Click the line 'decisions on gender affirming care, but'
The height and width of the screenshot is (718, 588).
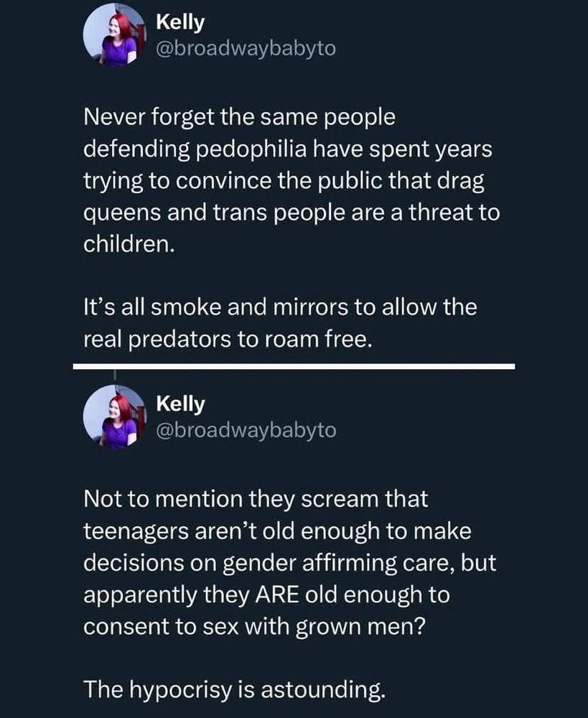289,563
